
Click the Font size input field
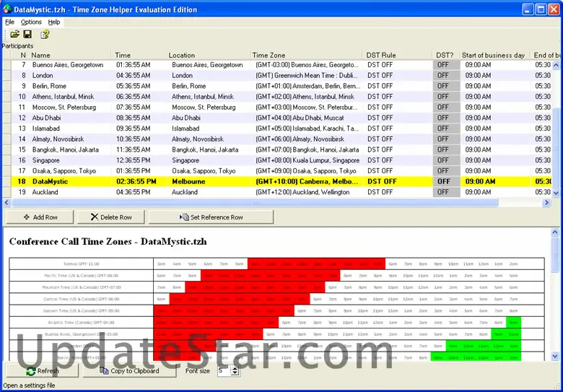pos(224,371)
